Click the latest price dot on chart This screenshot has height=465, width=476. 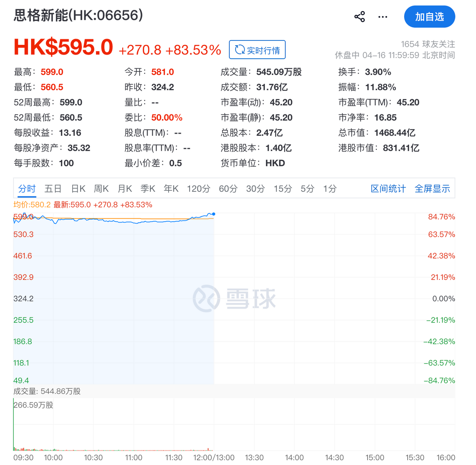coord(214,214)
